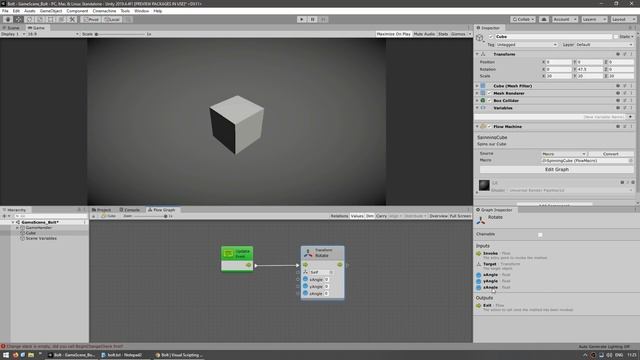Open the Display 1 dropdown in Game view
Viewport: 640px width, 360px height.
pyautogui.click(x=13, y=34)
